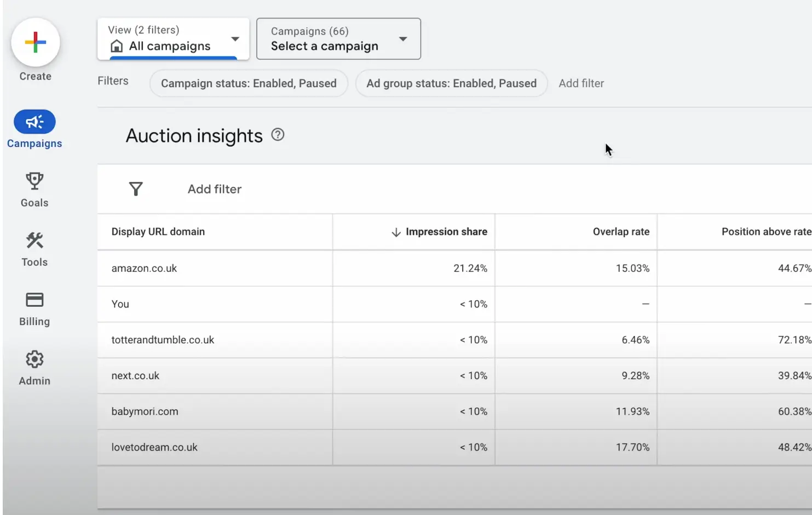
Task: Sort by Overlap rate column header
Action: point(621,232)
